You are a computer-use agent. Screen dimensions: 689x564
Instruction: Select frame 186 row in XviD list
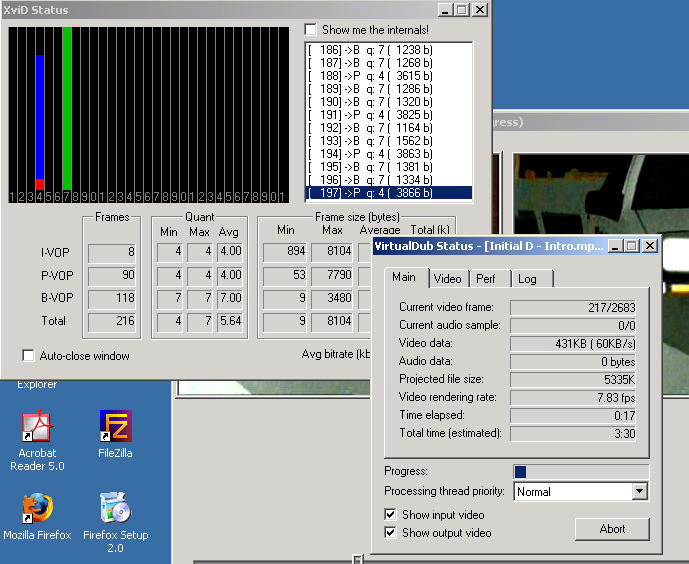388,50
